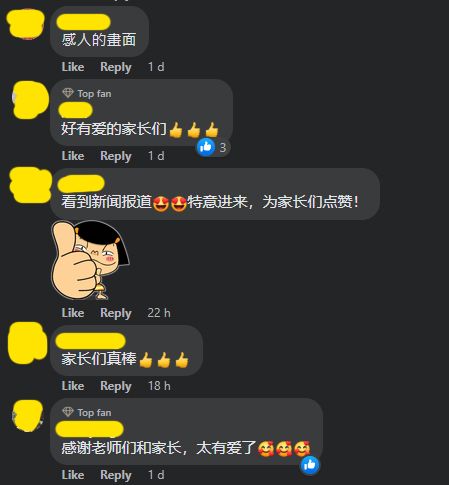Like the comment posted 22 h ago
Image resolution: width=449 pixels, height=485 pixels.
point(73,313)
